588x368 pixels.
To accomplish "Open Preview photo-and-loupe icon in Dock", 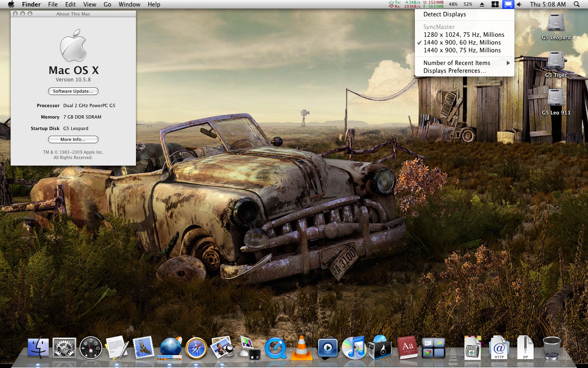I will [x=223, y=348].
